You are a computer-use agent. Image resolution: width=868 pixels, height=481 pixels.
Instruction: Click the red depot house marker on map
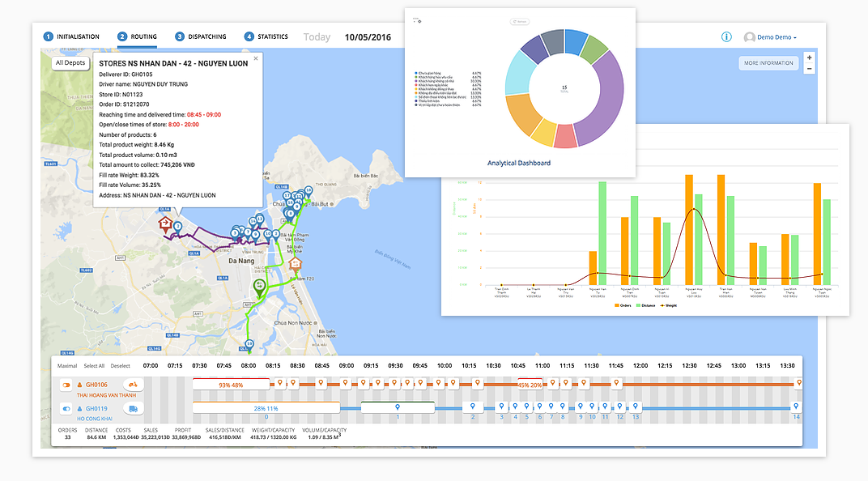click(165, 224)
